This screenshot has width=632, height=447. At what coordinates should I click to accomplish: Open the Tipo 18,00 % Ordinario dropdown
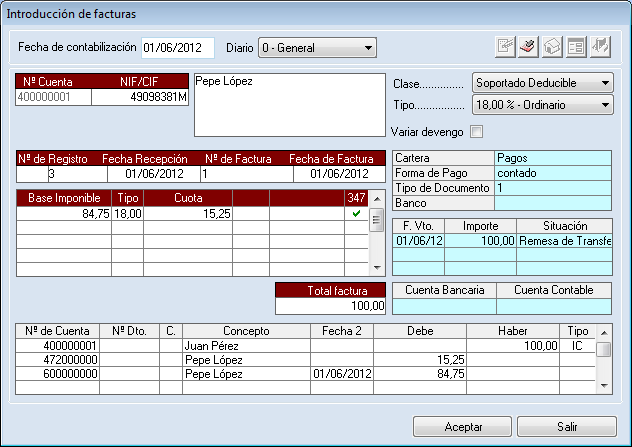(542, 105)
